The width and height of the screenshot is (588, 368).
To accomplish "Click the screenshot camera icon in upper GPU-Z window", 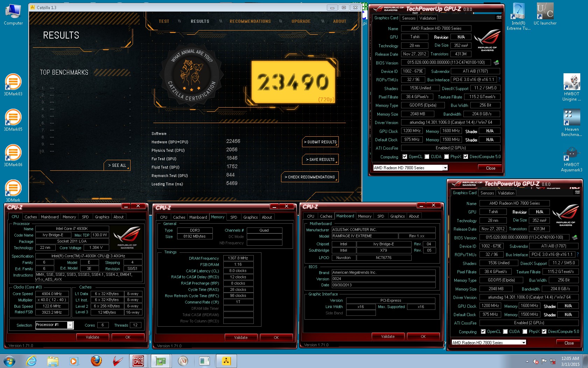I will [x=499, y=18].
